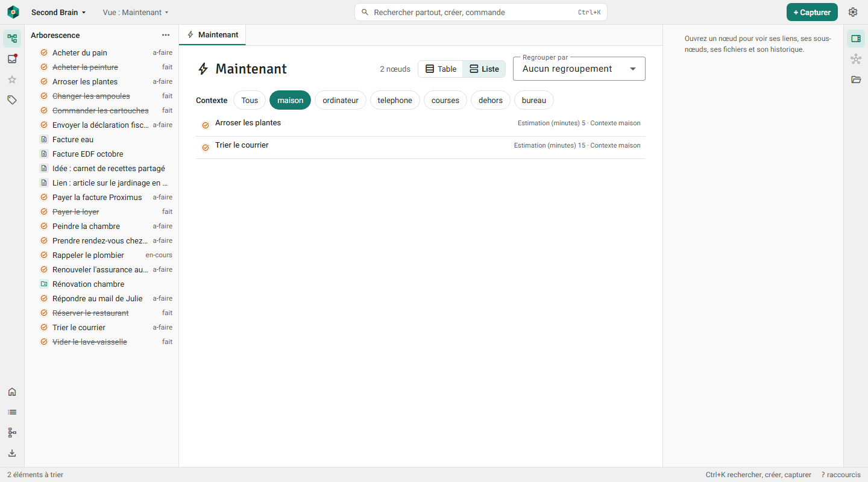Click the + Capturer button
868x482 pixels.
(812, 12)
